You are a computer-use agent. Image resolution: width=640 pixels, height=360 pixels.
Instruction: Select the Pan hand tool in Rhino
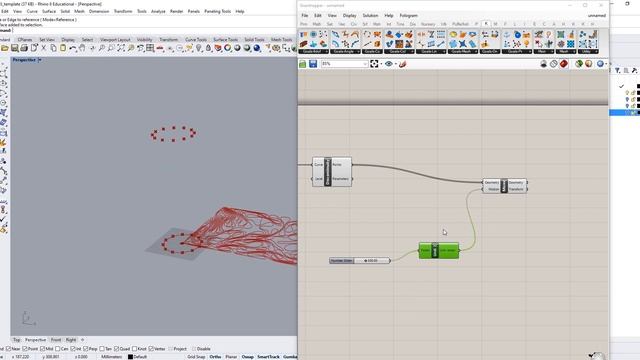[x=82, y=48]
